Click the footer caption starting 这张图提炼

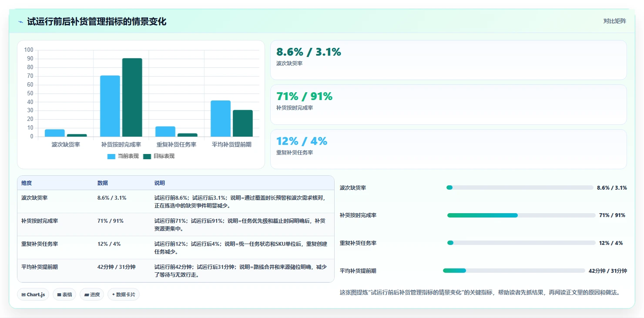coord(480,293)
